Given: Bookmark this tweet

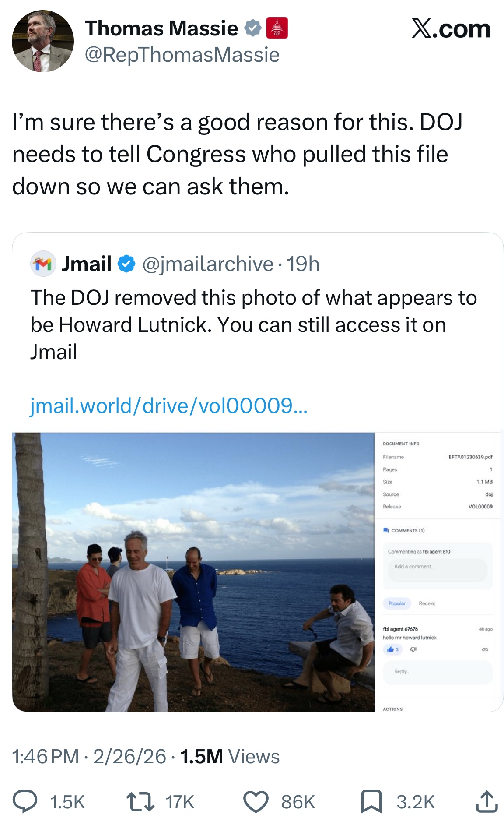Looking at the screenshot, I should tap(371, 802).
